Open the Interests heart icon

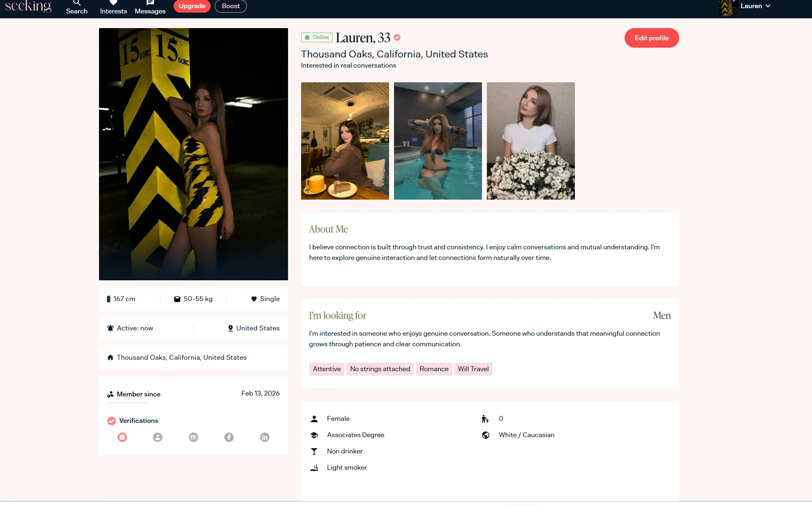pos(113,3)
